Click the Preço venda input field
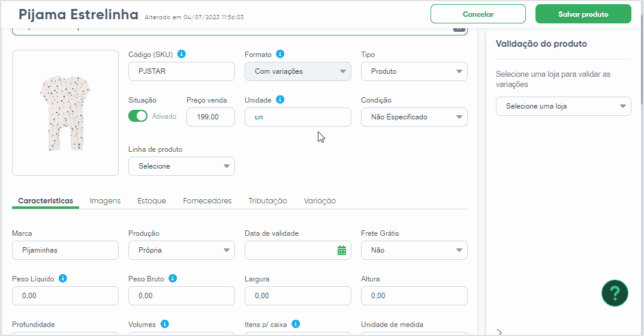The image size is (644, 336). coord(210,117)
